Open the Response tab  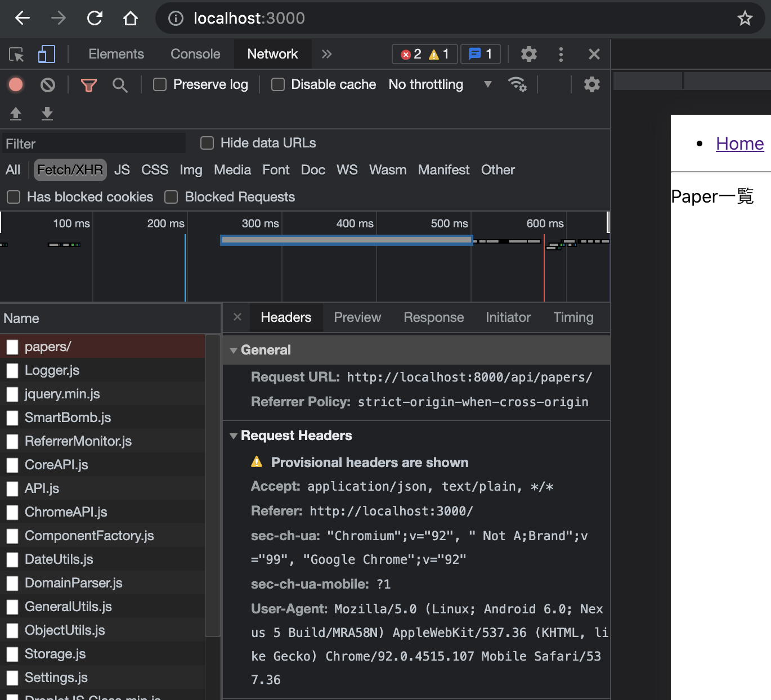click(433, 317)
